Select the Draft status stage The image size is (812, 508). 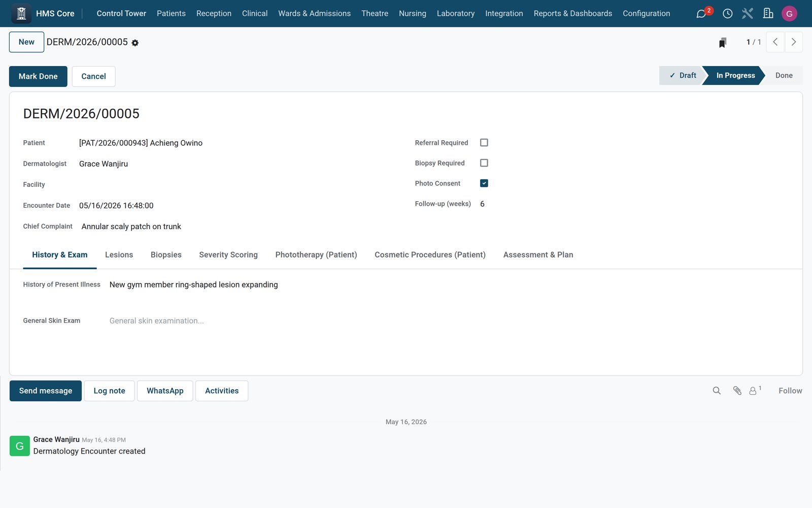pos(683,76)
